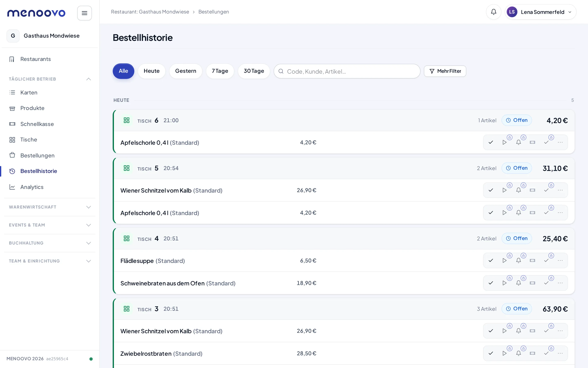Click the Mehr Filter button
Screen dimensions: 588x368
tap(445, 71)
